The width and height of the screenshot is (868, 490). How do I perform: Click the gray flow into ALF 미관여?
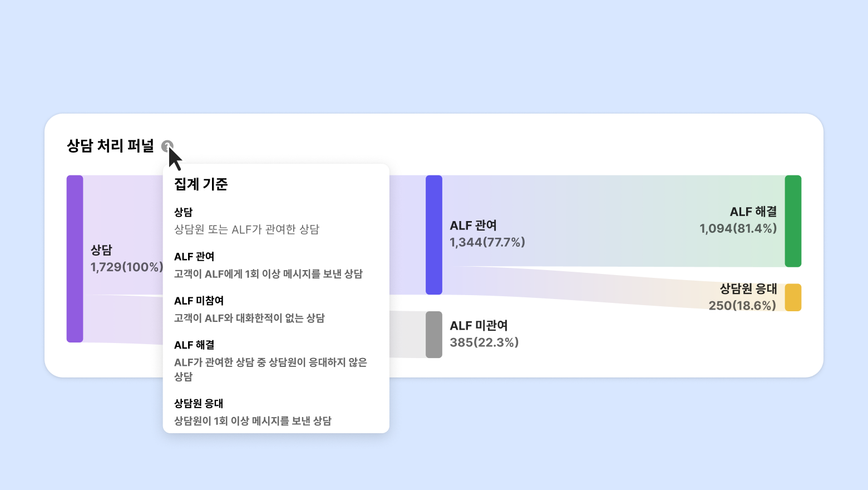407,334
